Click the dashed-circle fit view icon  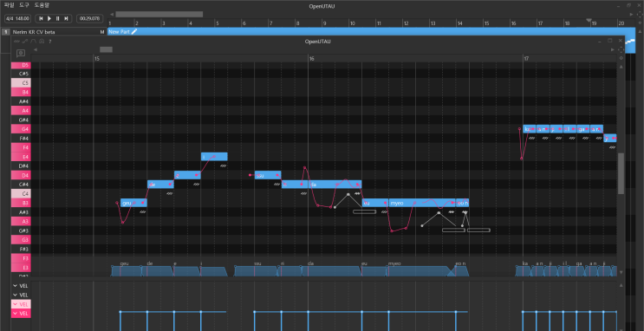(x=621, y=49)
